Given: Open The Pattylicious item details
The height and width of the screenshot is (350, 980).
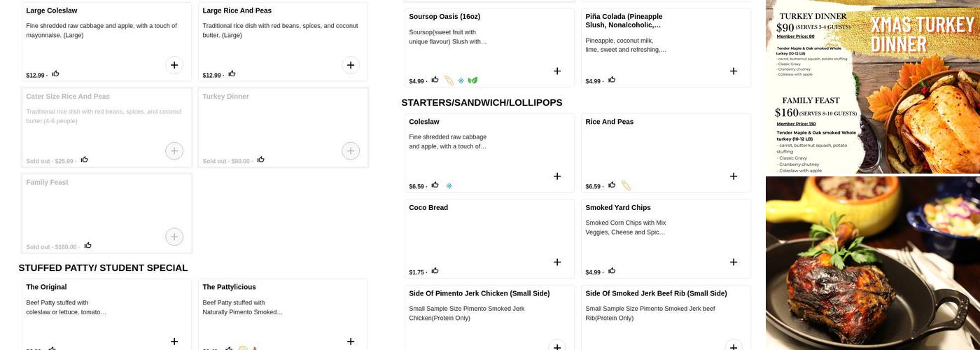Looking at the screenshot, I should (x=229, y=287).
